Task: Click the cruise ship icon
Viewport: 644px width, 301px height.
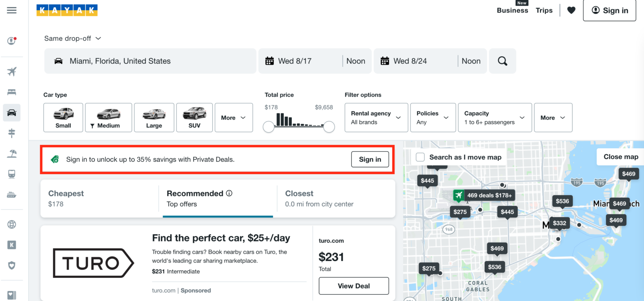Action: [x=11, y=194]
